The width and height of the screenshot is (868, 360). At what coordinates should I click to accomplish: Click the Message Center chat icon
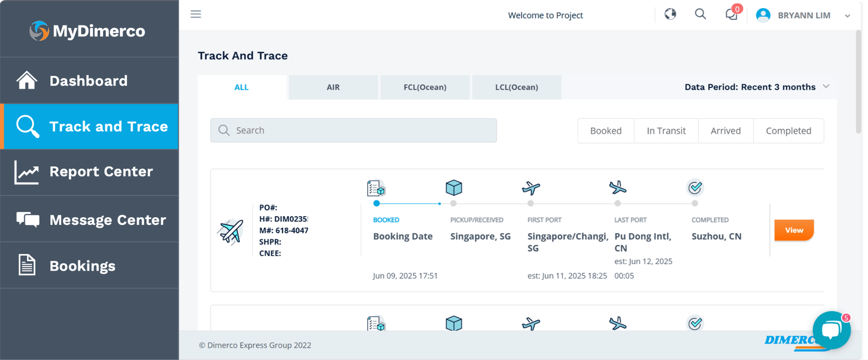[x=28, y=219]
